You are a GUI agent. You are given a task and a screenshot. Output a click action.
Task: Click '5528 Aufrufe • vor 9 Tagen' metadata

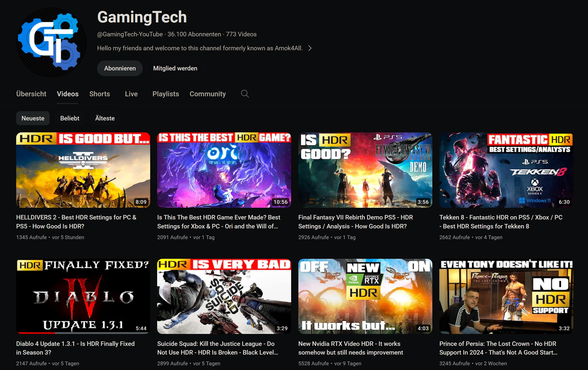(x=330, y=364)
